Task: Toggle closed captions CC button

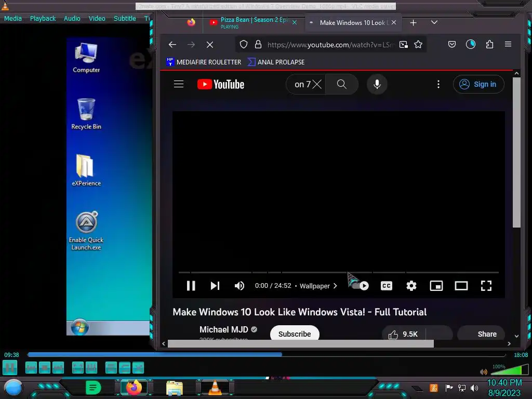Action: 387,286
